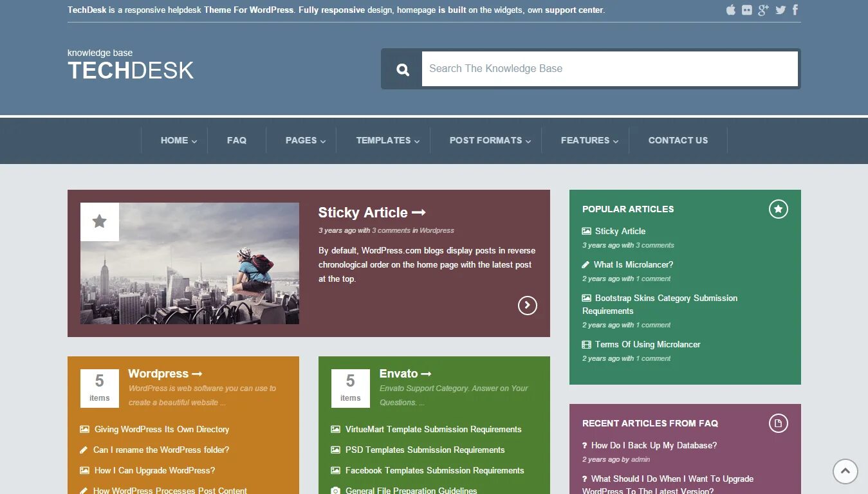This screenshot has width=868, height=494.
Task: Open the FEATURES navigation item
Action: [585, 140]
